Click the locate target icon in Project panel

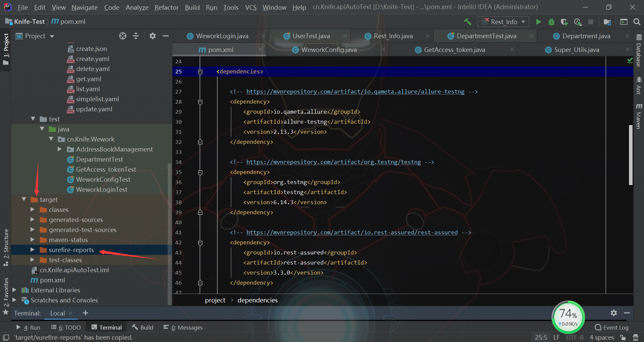coord(123,36)
